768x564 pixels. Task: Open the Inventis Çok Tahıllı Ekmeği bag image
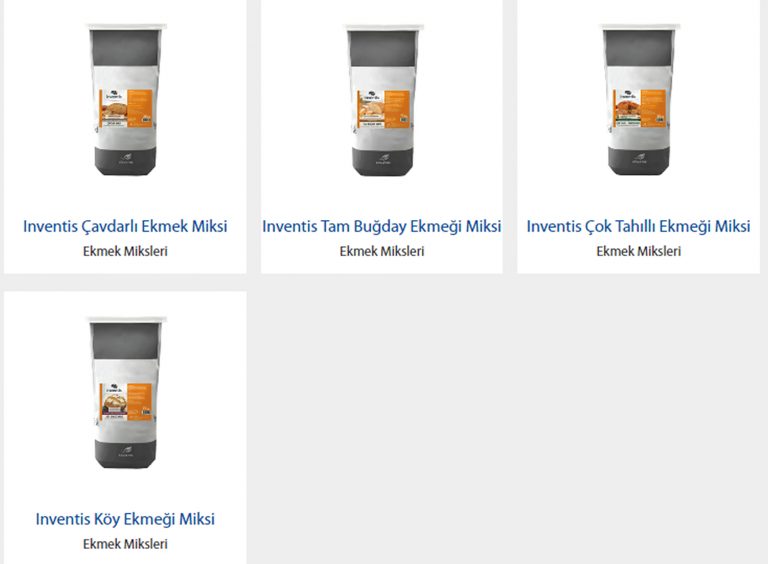(x=639, y=100)
